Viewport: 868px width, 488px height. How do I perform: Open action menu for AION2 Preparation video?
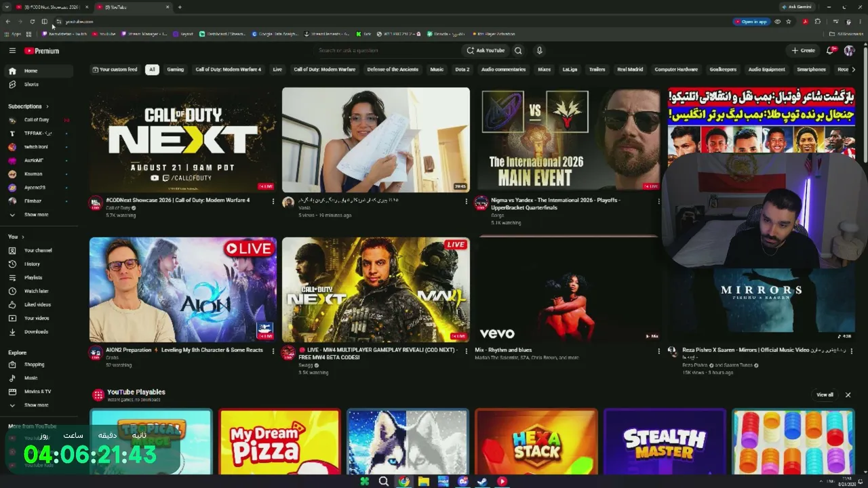coord(273,351)
